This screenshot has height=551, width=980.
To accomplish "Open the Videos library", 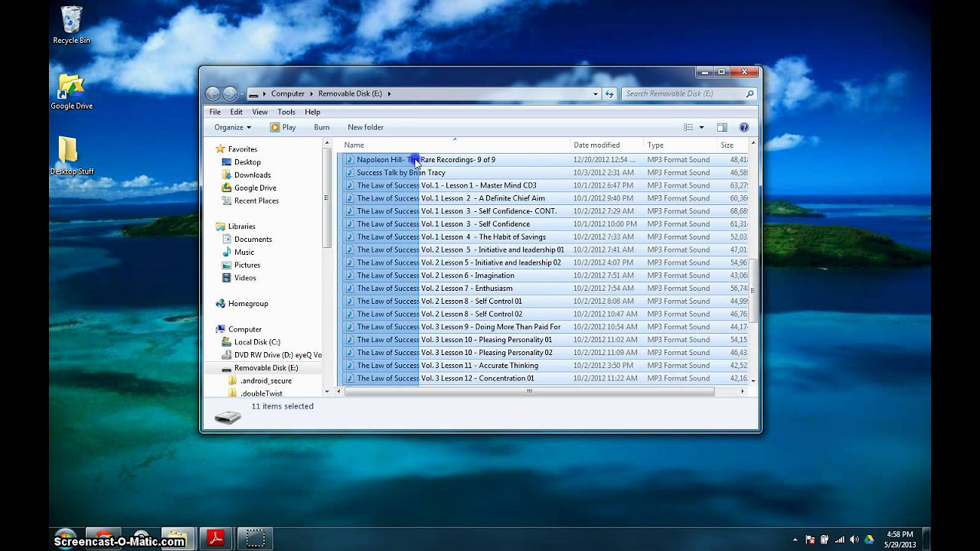I will click(x=239, y=278).
